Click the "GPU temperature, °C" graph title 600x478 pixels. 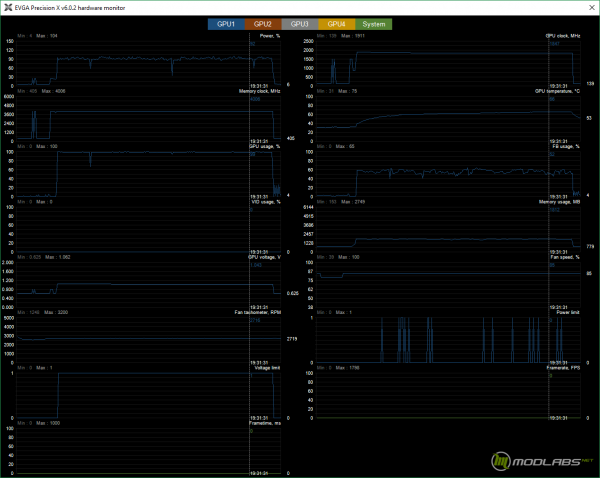[557, 91]
